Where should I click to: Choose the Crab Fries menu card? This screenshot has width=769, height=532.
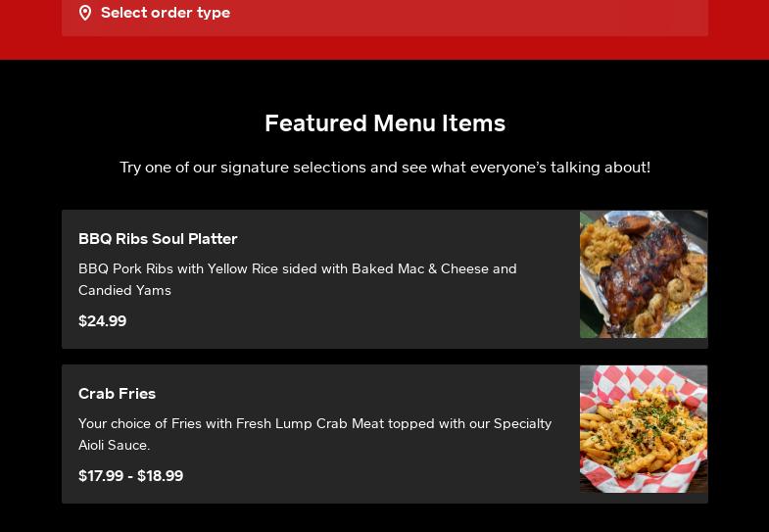pyautogui.click(x=384, y=434)
